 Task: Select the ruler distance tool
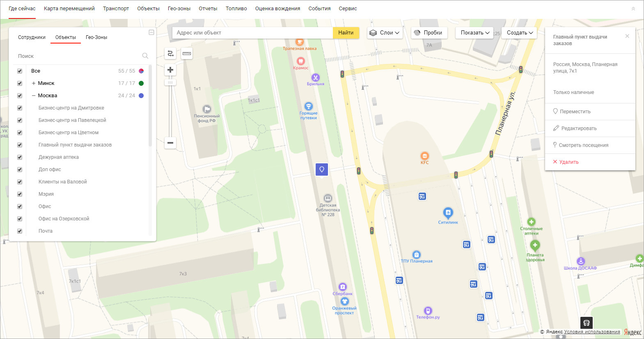(x=187, y=53)
